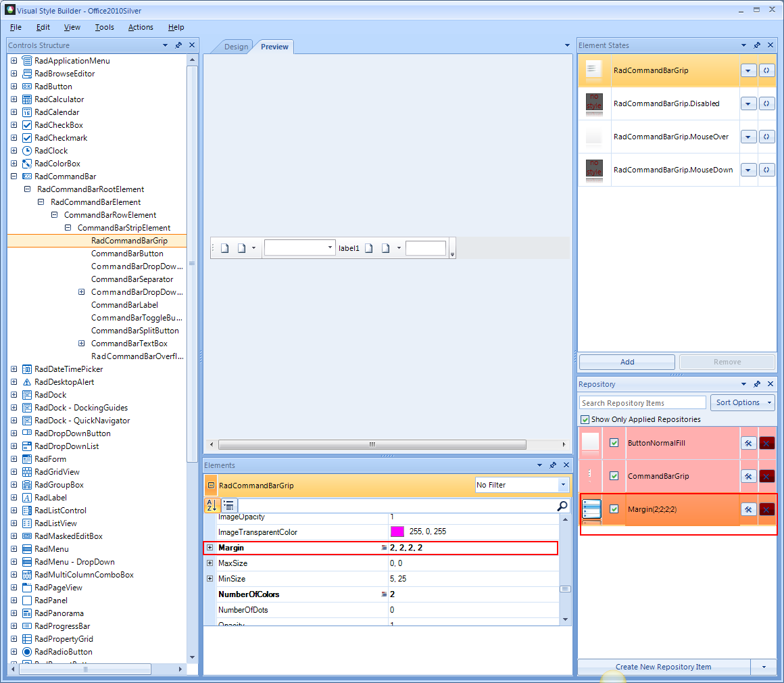This screenshot has height=683, width=784.
Task: Select CommandBarButton in the tree
Action: 127,253
